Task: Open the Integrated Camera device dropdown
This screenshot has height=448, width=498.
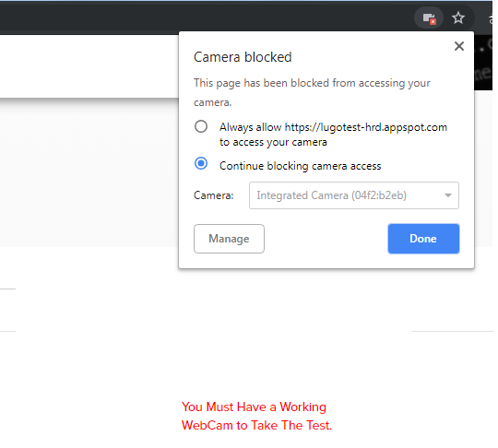Action: tap(354, 195)
